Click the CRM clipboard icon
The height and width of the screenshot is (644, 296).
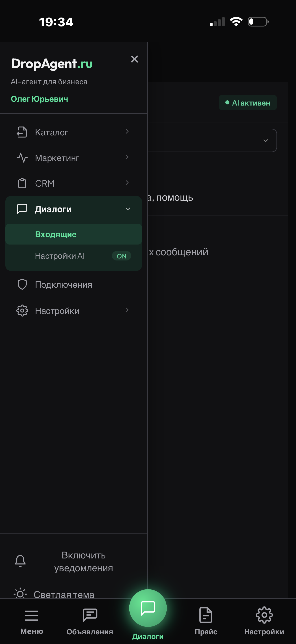(22, 183)
